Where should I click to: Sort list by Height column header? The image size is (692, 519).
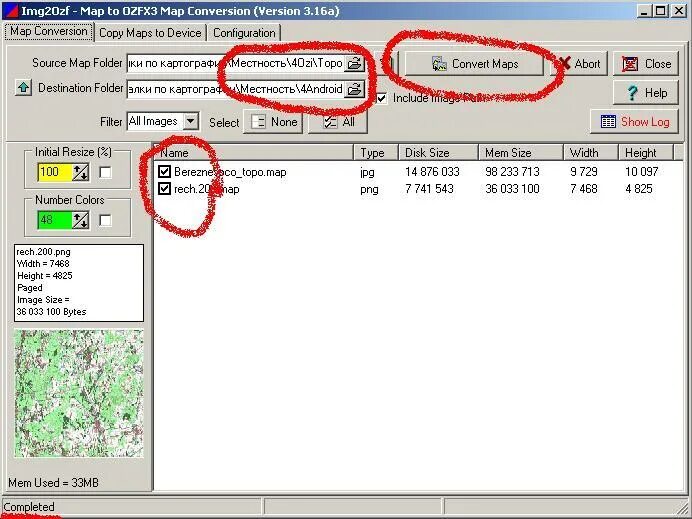[646, 153]
